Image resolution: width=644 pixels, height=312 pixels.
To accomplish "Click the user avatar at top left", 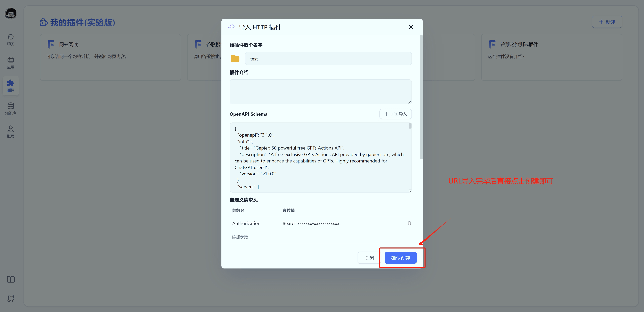I will coord(11,13).
